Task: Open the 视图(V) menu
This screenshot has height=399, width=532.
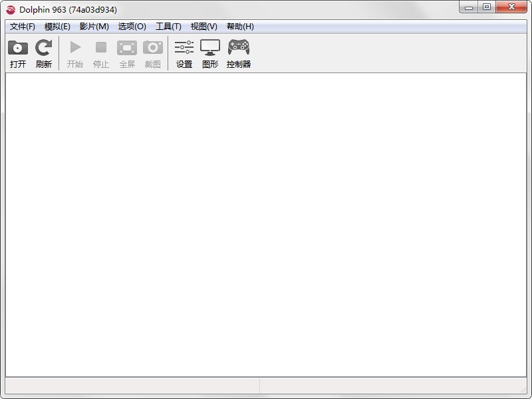Action: (x=203, y=27)
